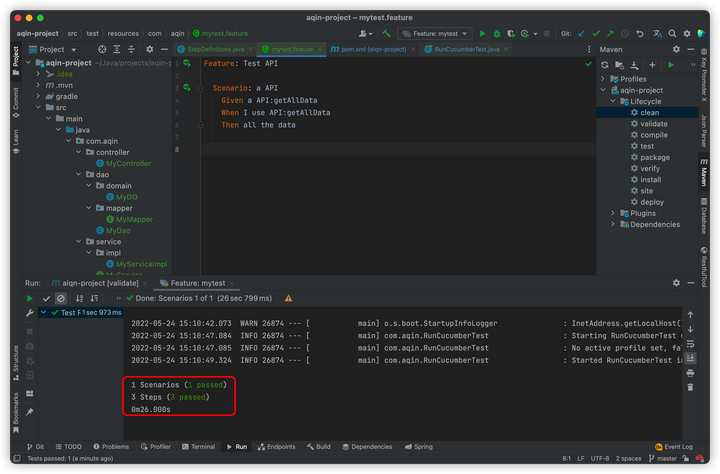Start debugging with the bug icon

click(497, 33)
